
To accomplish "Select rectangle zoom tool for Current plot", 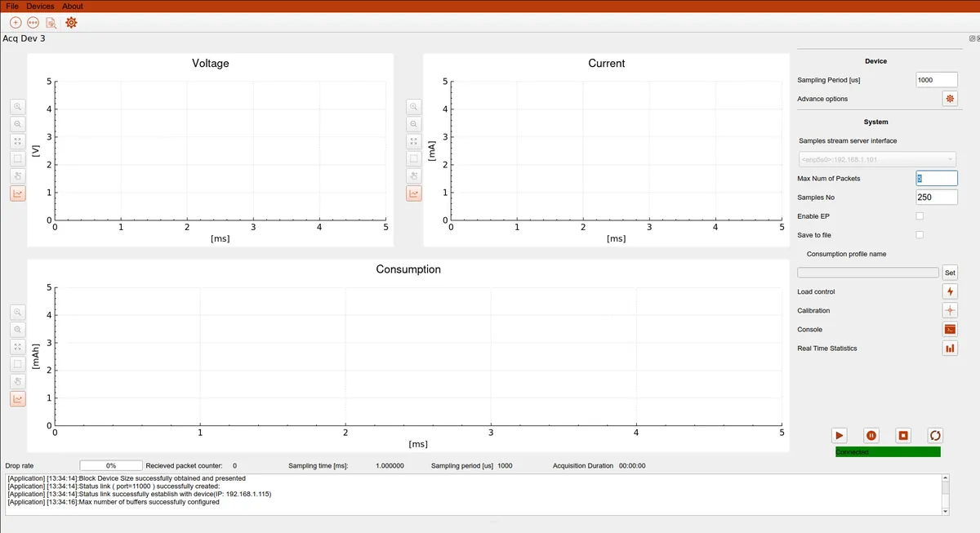I will pyautogui.click(x=414, y=158).
